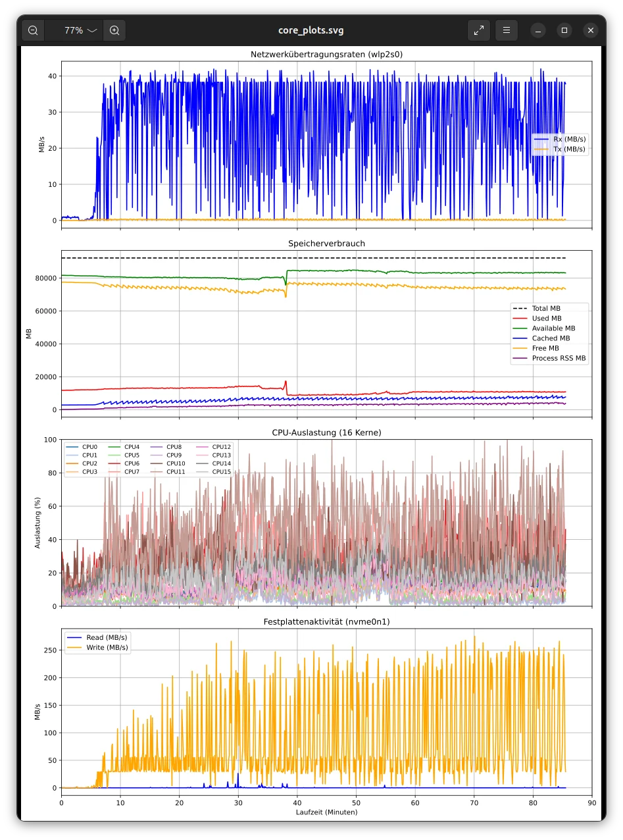
Task: Click the Rx (MB/s) legend entry
Action: point(560,140)
